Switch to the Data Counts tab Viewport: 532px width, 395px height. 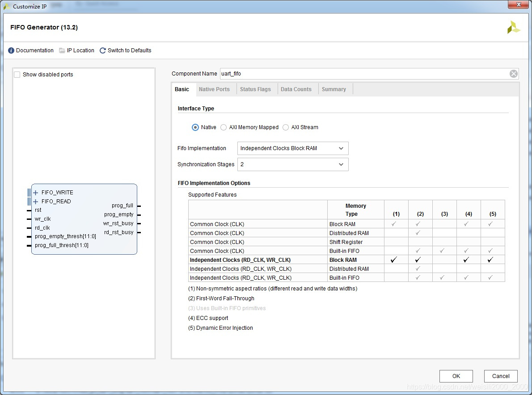click(x=296, y=89)
